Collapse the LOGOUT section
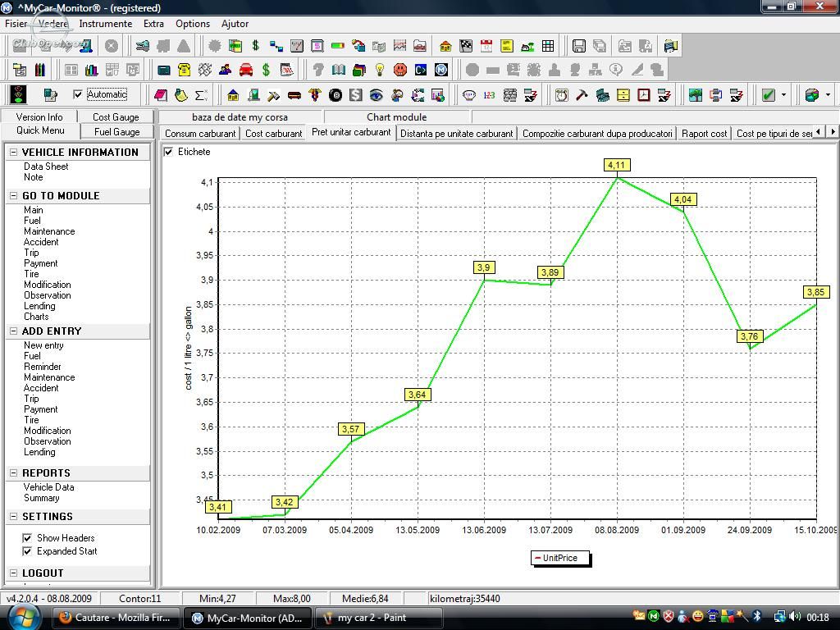 (x=14, y=573)
